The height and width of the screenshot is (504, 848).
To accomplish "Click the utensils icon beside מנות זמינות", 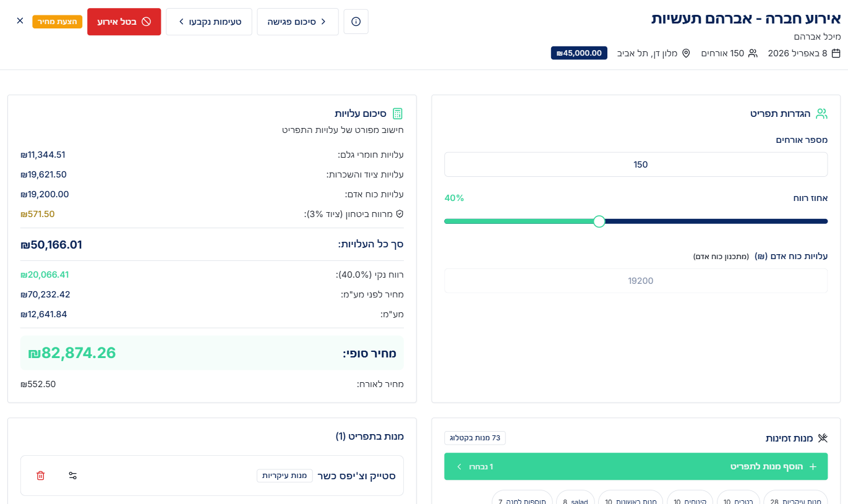I will coord(823,438).
